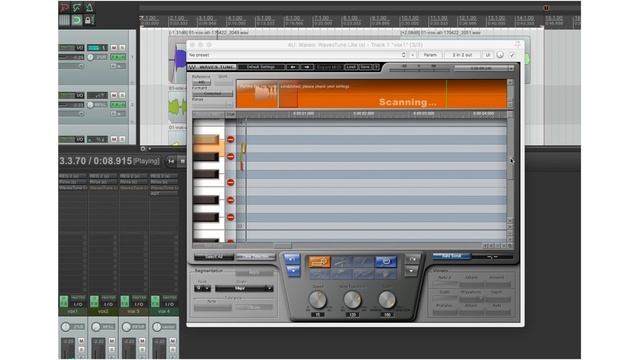Open the track 1 green FX button
The image size is (640, 360).
point(118,57)
